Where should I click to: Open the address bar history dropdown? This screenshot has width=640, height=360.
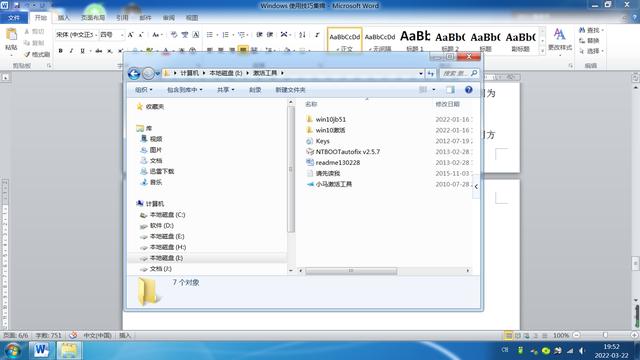(420, 73)
